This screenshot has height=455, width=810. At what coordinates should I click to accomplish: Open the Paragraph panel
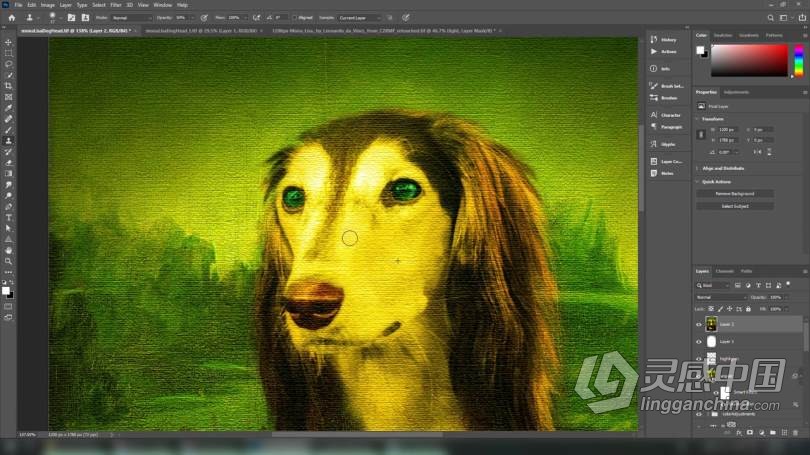pos(668,127)
